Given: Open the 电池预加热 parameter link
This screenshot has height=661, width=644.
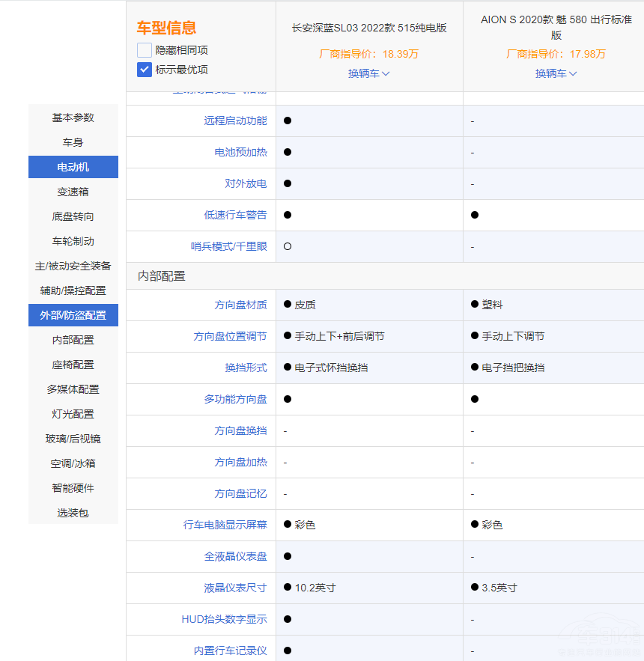Looking at the screenshot, I should pos(240,152).
